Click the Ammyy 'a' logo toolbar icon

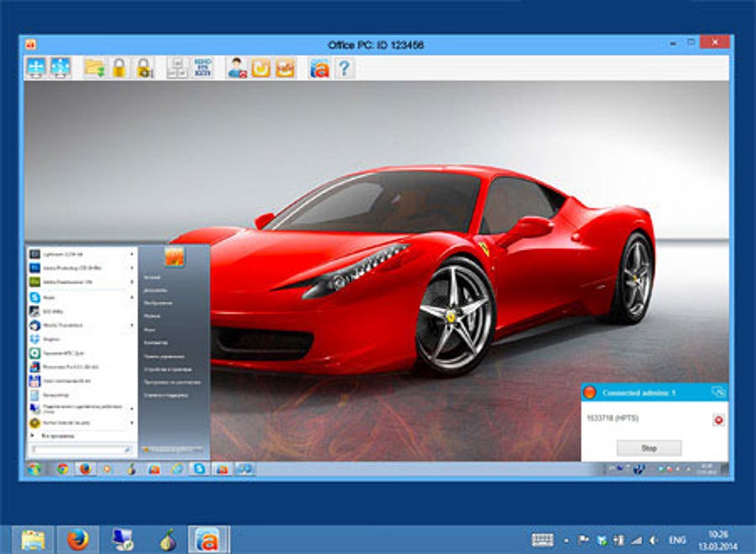[319, 68]
